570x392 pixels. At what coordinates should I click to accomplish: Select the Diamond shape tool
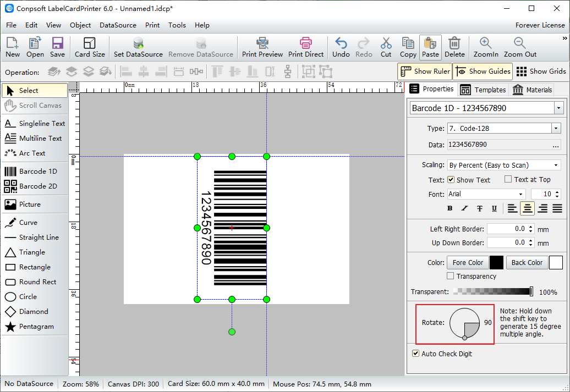click(x=35, y=312)
